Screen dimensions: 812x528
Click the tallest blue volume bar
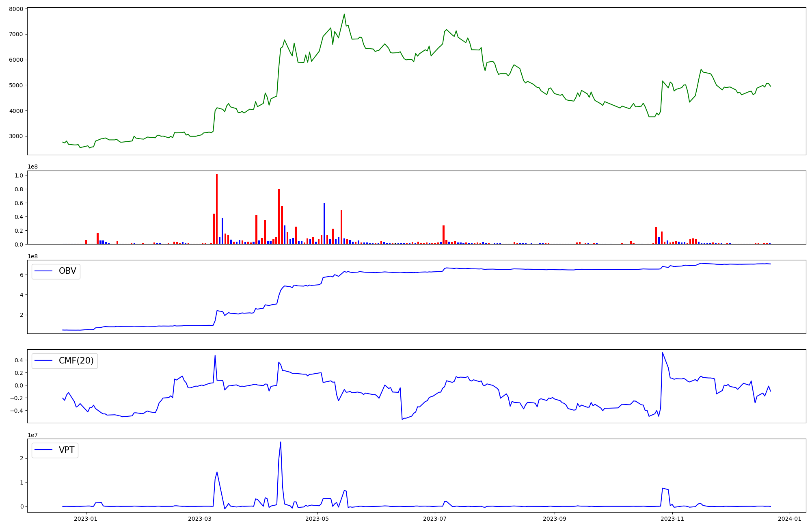click(x=324, y=223)
